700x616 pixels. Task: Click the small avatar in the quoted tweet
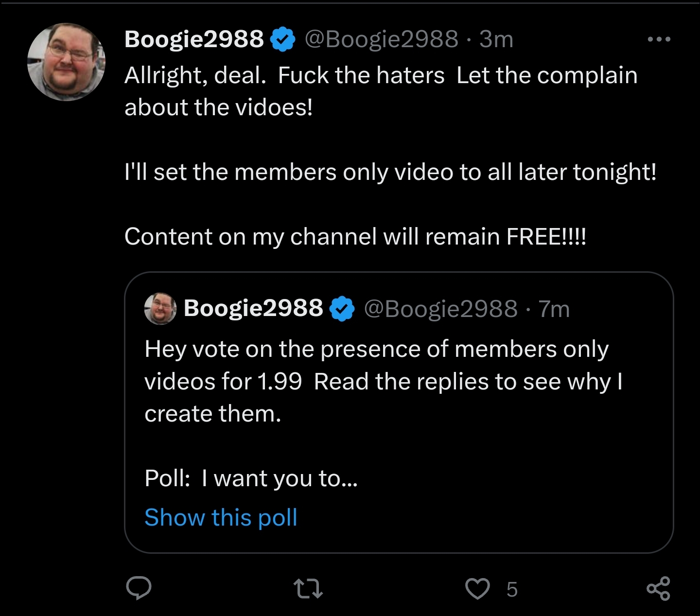[x=160, y=309]
